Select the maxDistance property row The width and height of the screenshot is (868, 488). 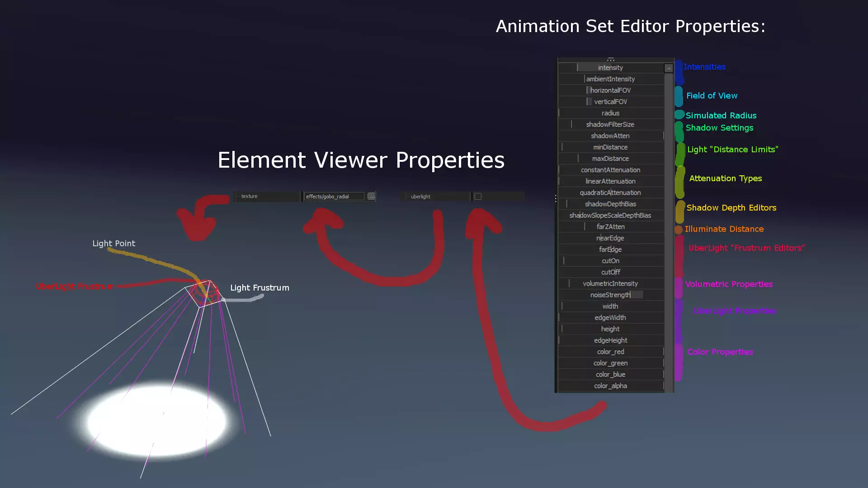[x=610, y=159]
